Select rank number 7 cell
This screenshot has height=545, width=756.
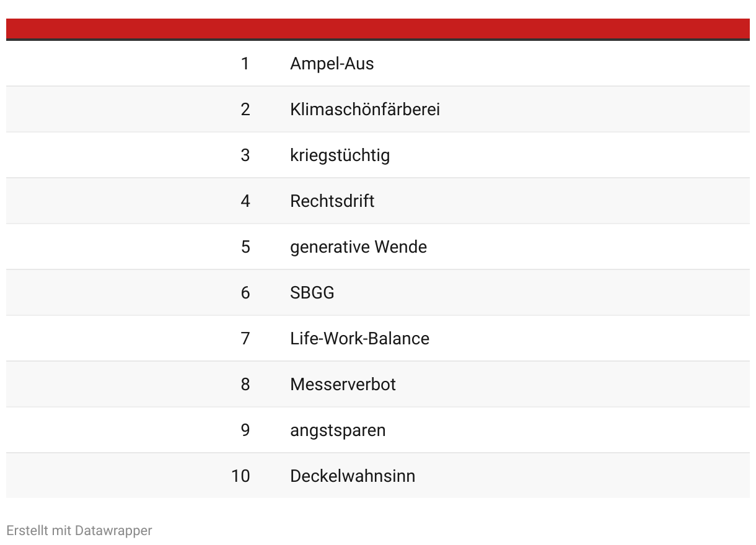(245, 339)
